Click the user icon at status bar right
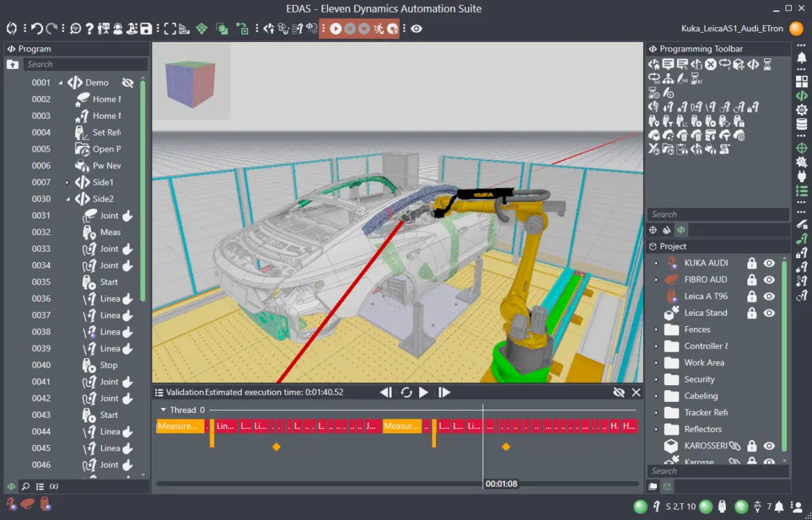812x520 pixels. pos(797,506)
